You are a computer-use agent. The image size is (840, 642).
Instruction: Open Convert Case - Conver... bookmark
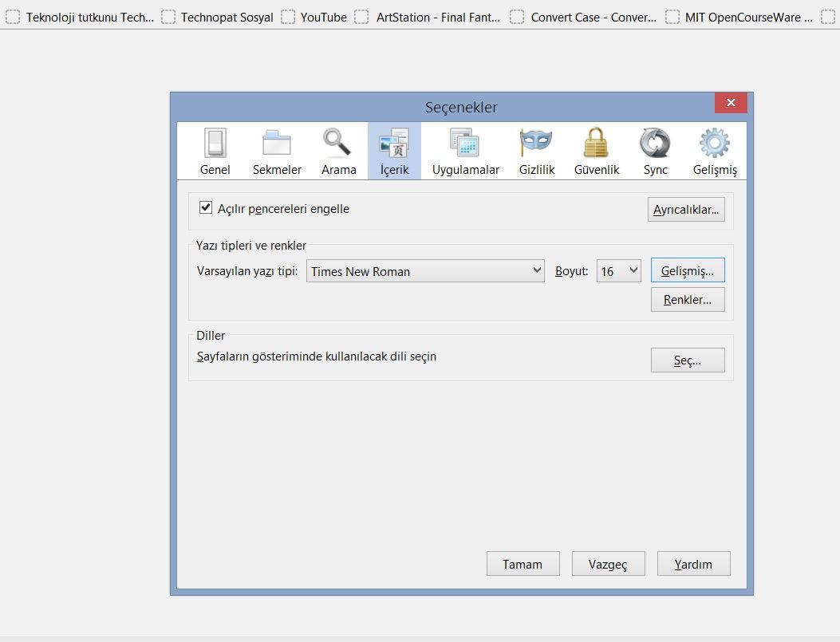pyautogui.click(x=583, y=17)
